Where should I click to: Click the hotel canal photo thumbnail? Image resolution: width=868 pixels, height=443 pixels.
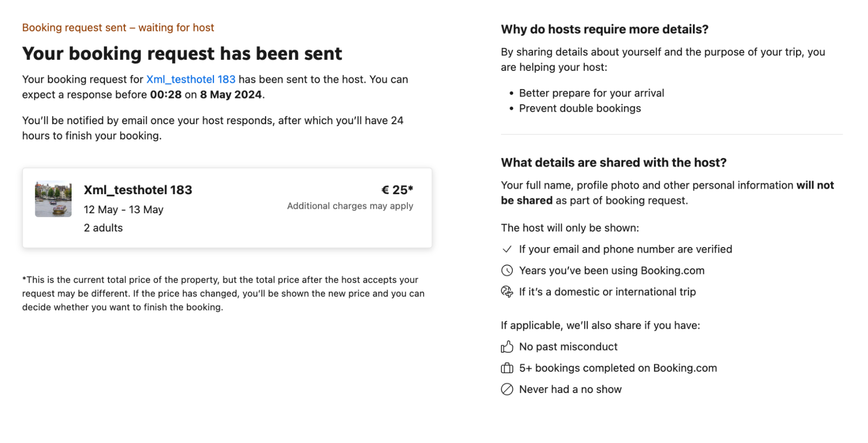coord(53,199)
